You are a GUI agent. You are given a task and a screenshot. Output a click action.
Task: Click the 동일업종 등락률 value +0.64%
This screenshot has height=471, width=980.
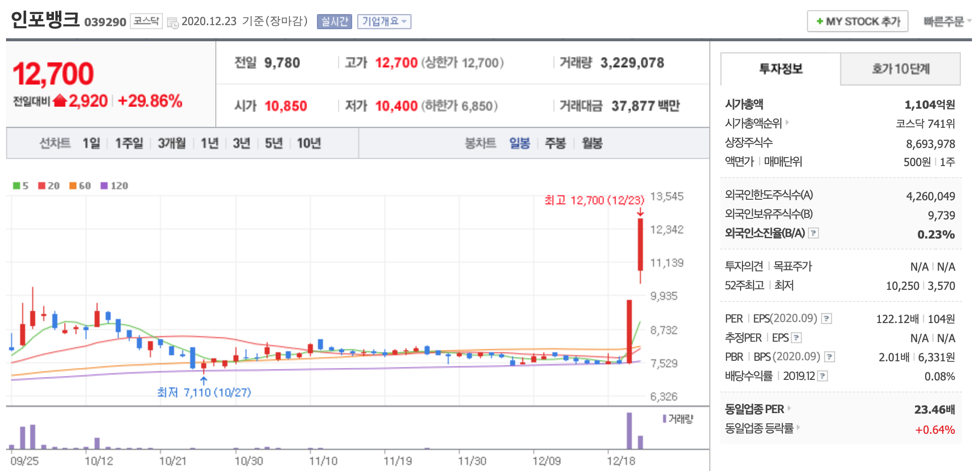[x=935, y=430]
